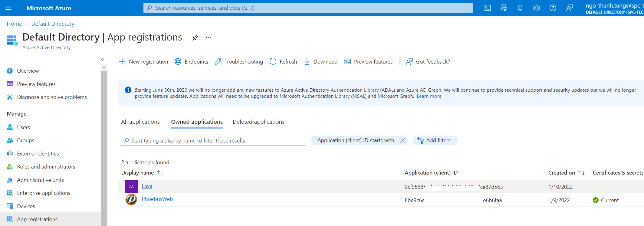644x226 pixels.
Task: Open the Directories and subscriptions filter icon
Action: pos(504,8)
